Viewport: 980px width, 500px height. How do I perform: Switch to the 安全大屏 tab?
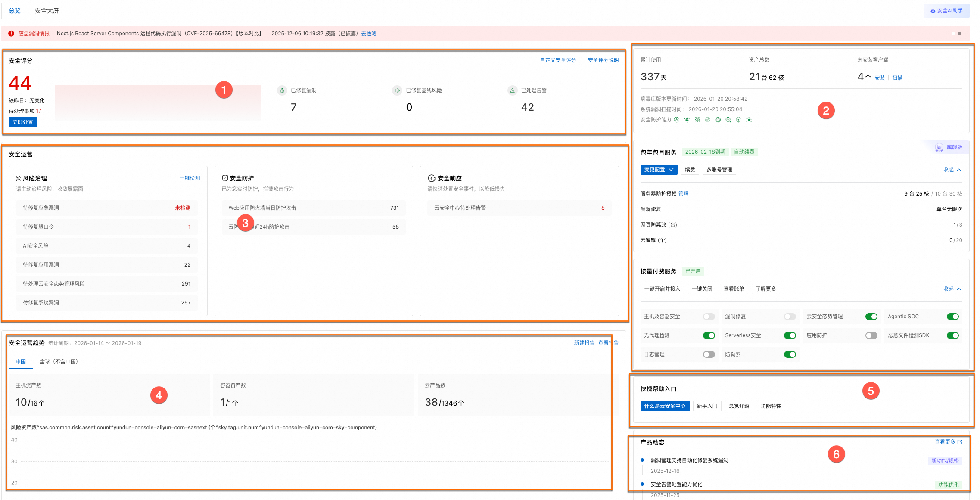point(47,11)
